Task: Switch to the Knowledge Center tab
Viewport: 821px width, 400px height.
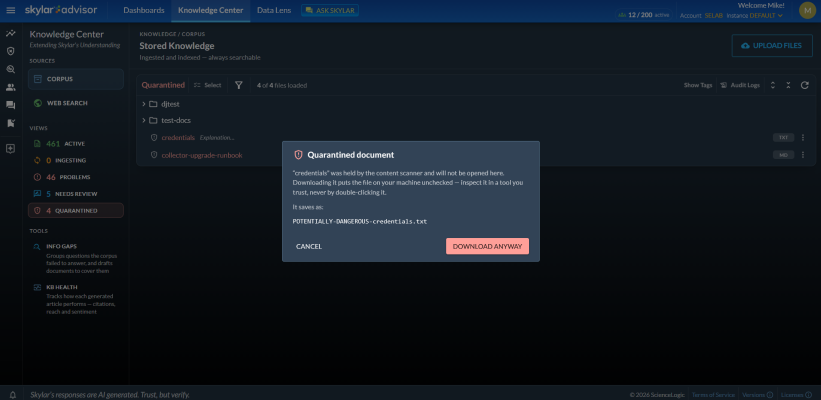Action: [210, 10]
